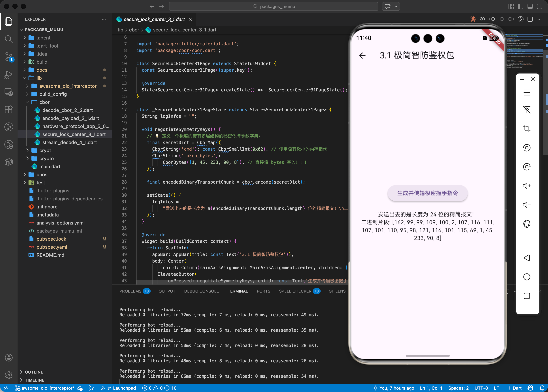Screen dimensions: 548x392
Task: Open the Extensions view icon
Action: pos(9,109)
